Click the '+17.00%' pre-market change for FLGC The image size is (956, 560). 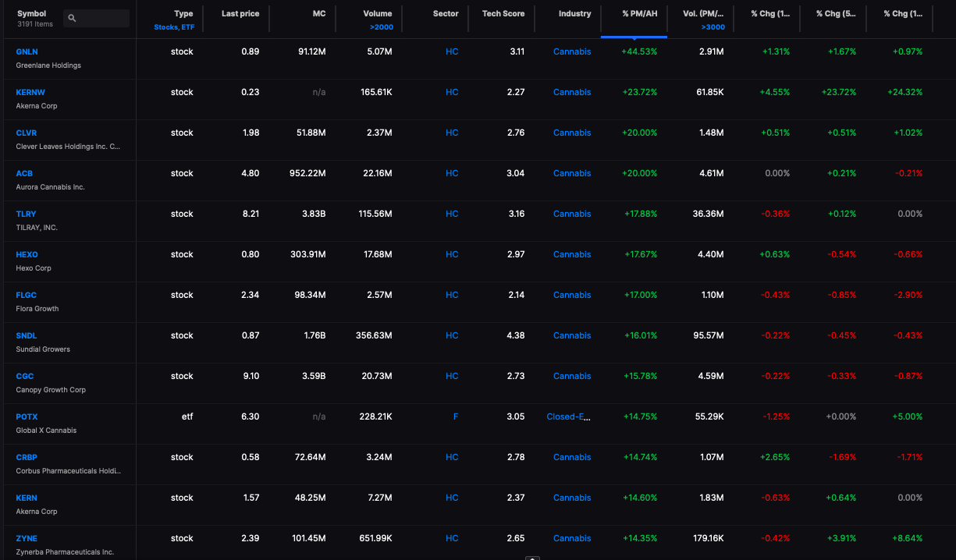point(641,295)
